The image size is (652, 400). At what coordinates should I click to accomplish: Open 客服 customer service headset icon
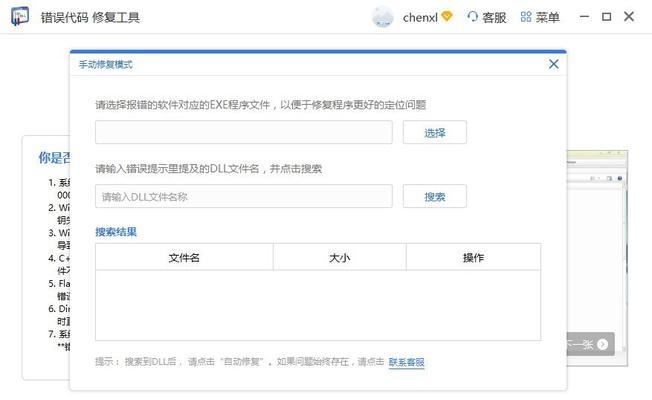pos(472,17)
